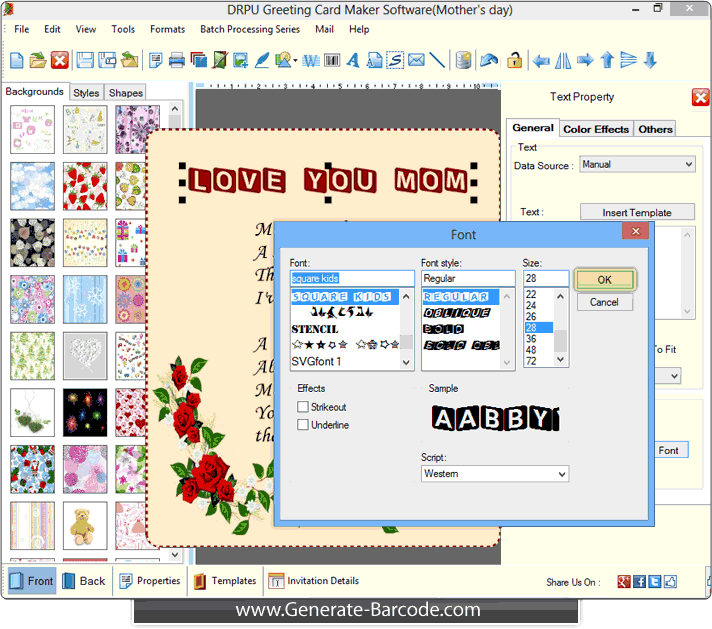This screenshot has height=629, width=712.
Task: Click the Properties button
Action: click(149, 581)
